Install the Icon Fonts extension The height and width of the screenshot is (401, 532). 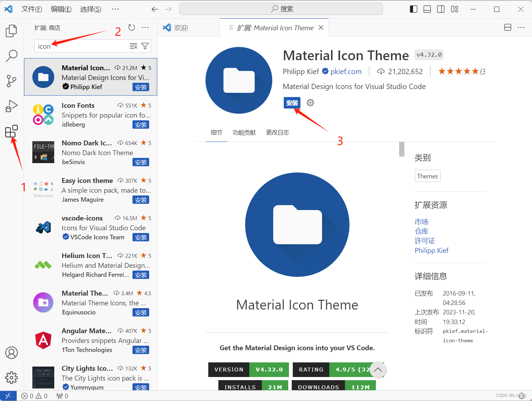click(x=141, y=125)
